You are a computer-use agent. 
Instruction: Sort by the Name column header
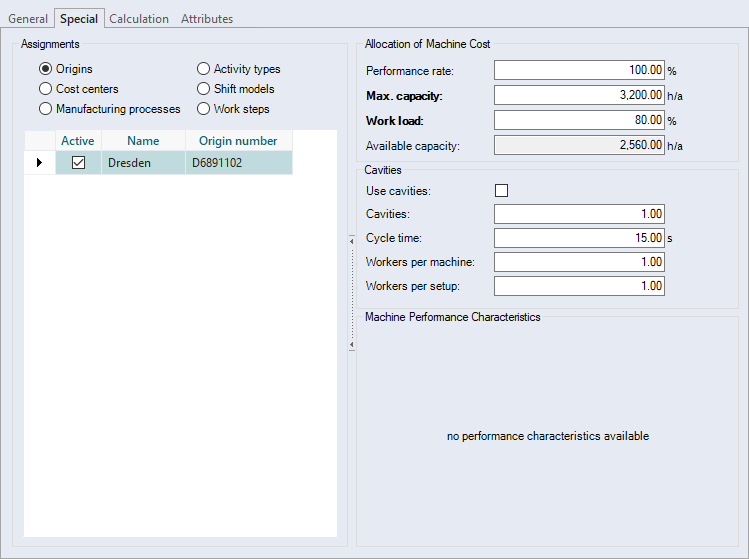tap(143, 141)
